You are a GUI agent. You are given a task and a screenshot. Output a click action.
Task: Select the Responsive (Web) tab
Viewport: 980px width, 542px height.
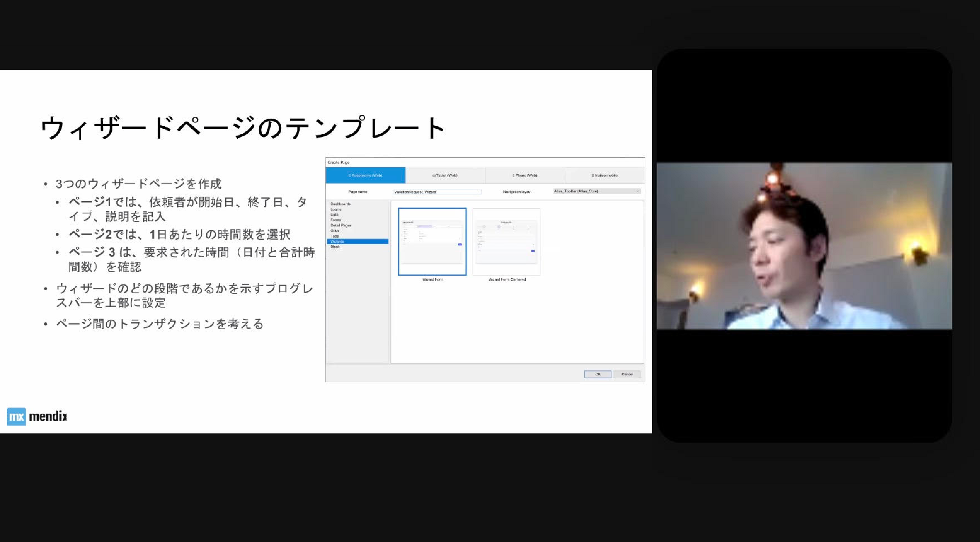click(x=365, y=175)
